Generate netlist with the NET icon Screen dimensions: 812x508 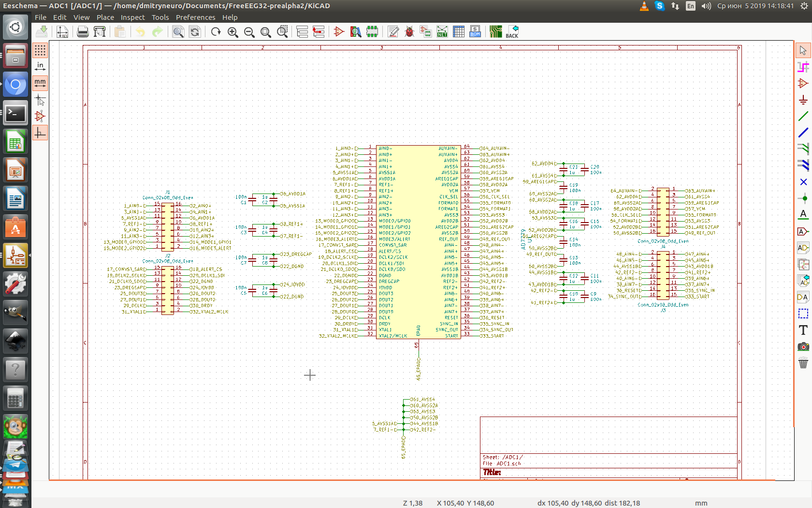pyautogui.click(x=442, y=32)
